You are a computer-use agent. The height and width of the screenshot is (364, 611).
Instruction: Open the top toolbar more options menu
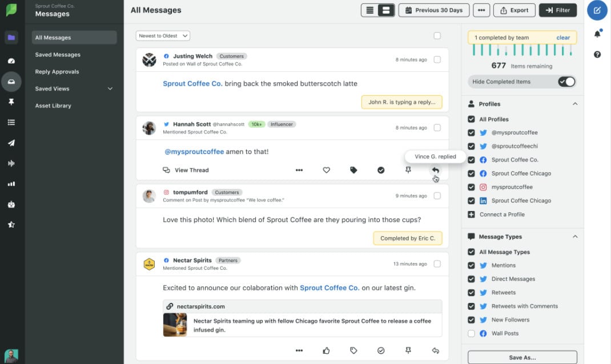[x=481, y=10]
